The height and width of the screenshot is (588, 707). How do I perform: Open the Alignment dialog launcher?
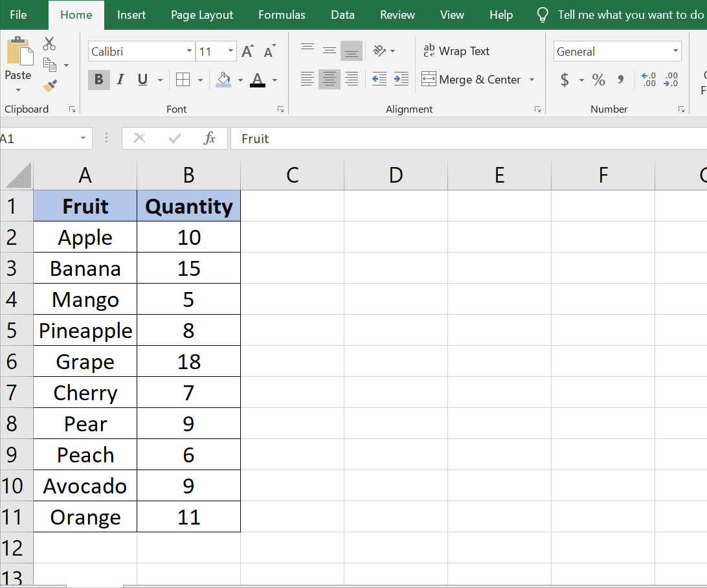[x=537, y=109]
